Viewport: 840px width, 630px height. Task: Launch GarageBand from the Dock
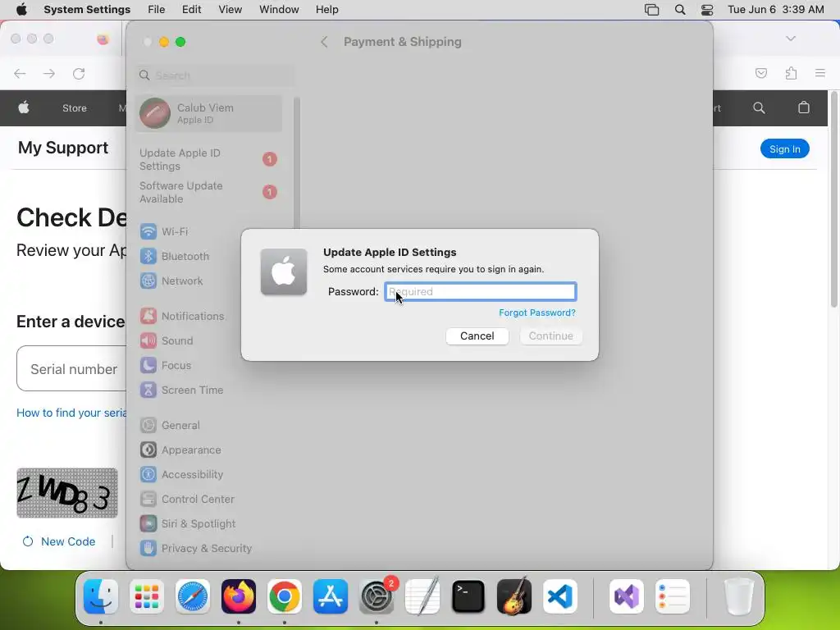[x=514, y=596]
